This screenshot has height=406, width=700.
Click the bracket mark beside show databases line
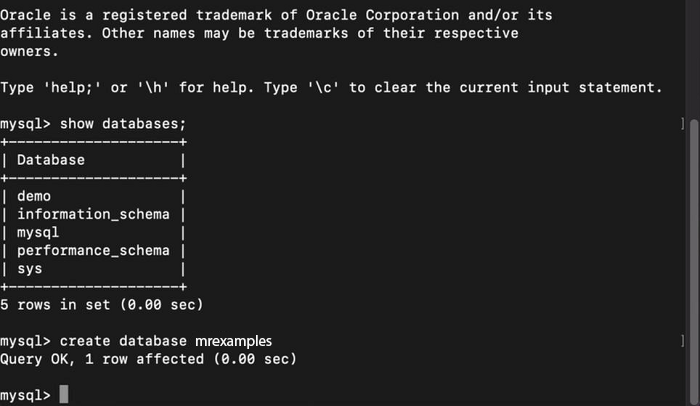(x=682, y=123)
